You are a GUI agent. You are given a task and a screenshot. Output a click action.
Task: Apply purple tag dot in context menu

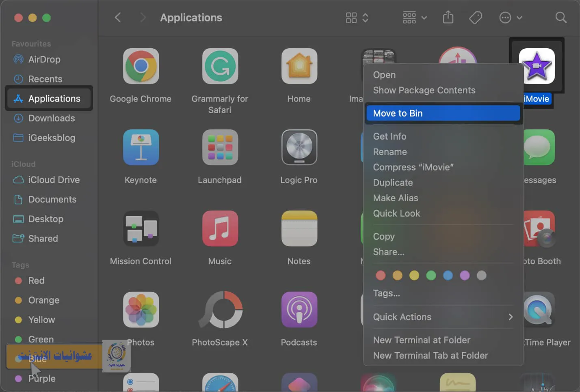click(465, 276)
